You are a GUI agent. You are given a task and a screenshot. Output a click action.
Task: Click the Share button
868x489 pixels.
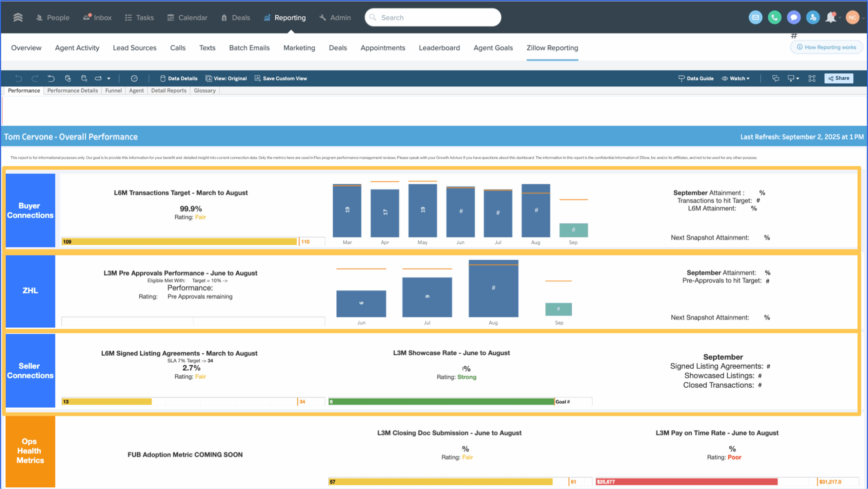click(x=839, y=78)
